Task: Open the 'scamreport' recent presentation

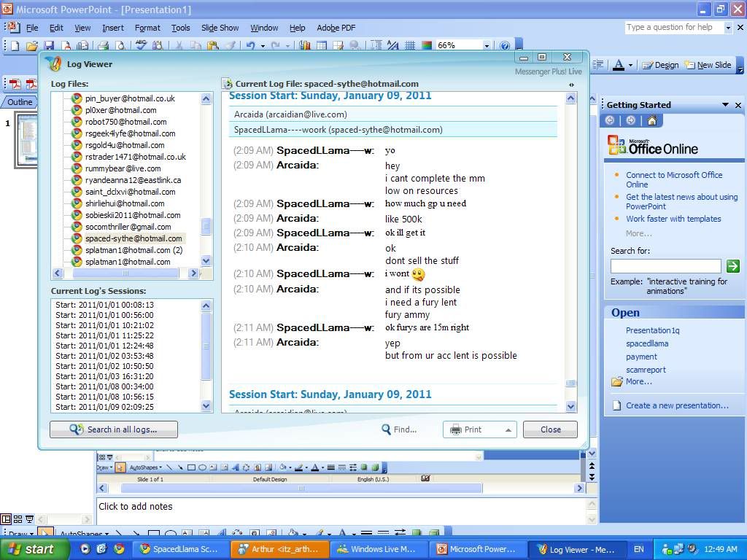Action: click(646, 370)
